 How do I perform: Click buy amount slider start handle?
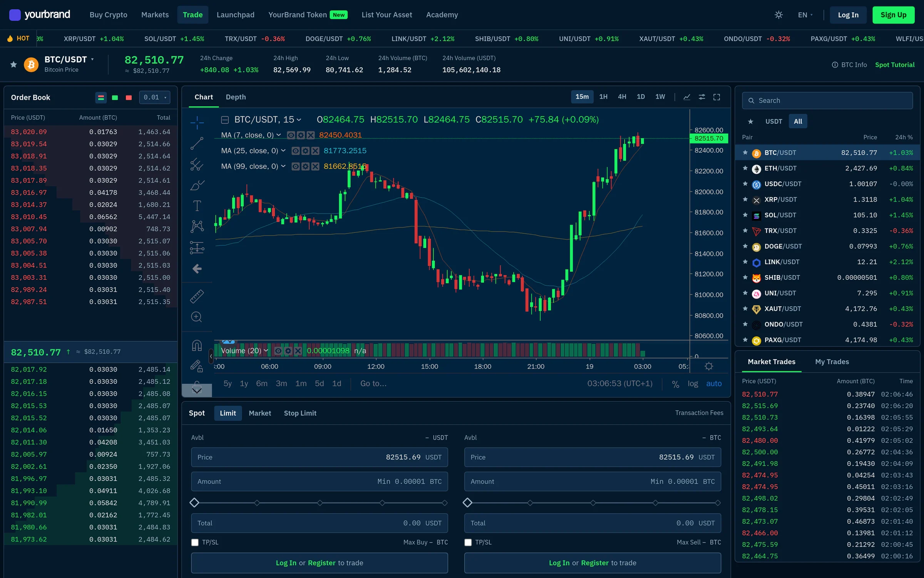194,502
